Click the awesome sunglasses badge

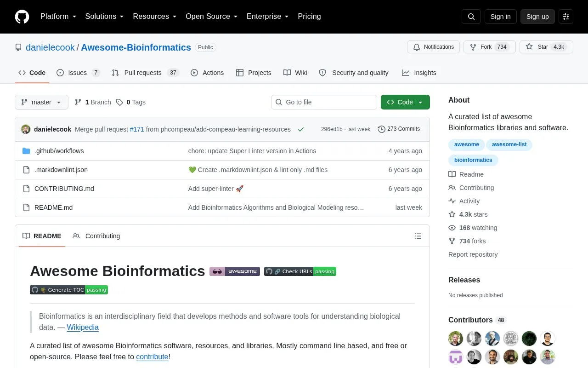click(235, 271)
